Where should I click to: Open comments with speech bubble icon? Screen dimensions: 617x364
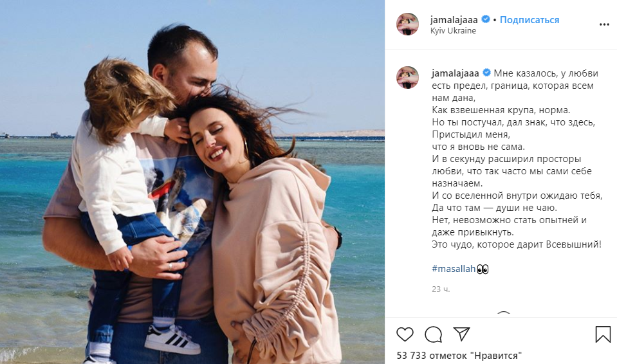pyautogui.click(x=433, y=334)
